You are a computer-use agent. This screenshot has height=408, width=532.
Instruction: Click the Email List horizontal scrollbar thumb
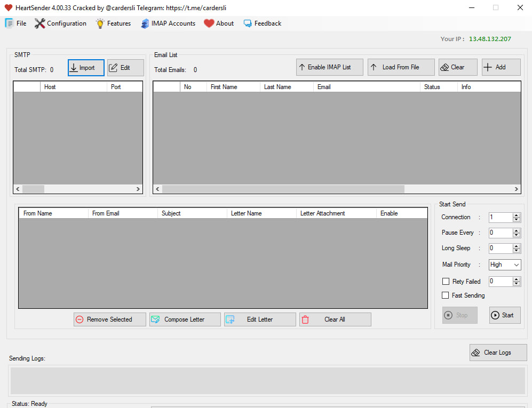click(x=283, y=189)
